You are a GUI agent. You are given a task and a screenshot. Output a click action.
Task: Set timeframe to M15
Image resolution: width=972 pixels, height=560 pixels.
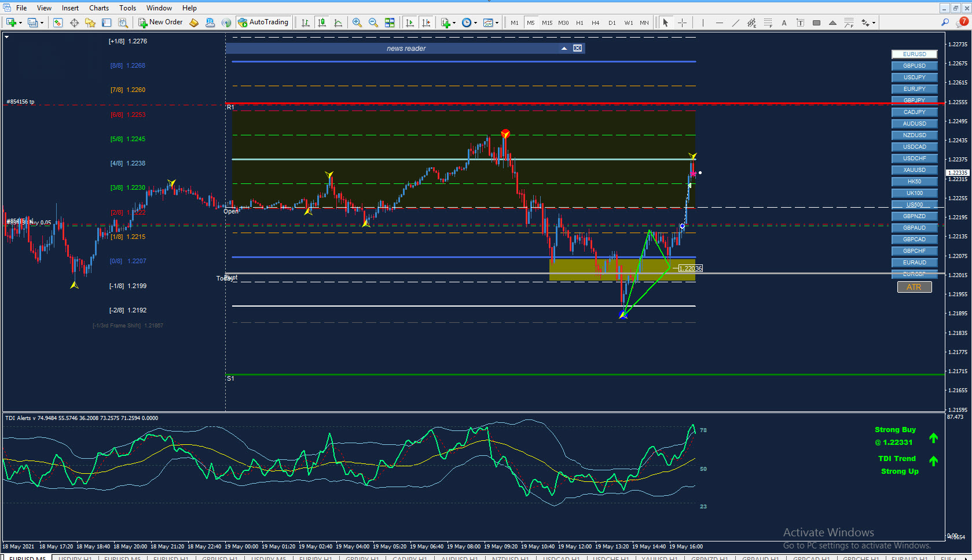[547, 23]
